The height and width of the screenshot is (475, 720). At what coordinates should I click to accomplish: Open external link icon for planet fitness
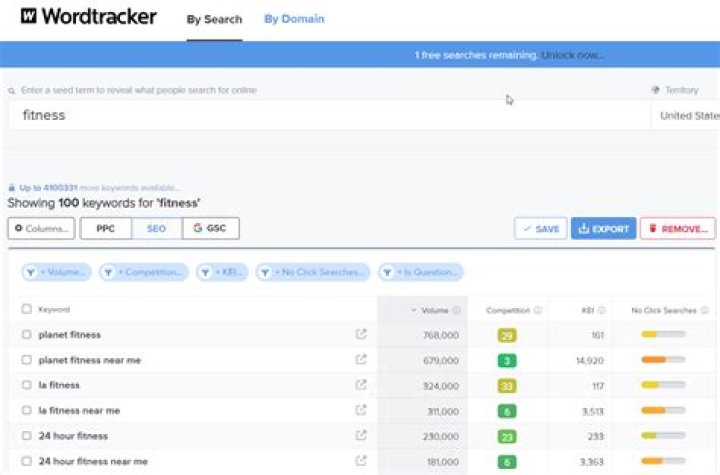(x=361, y=334)
